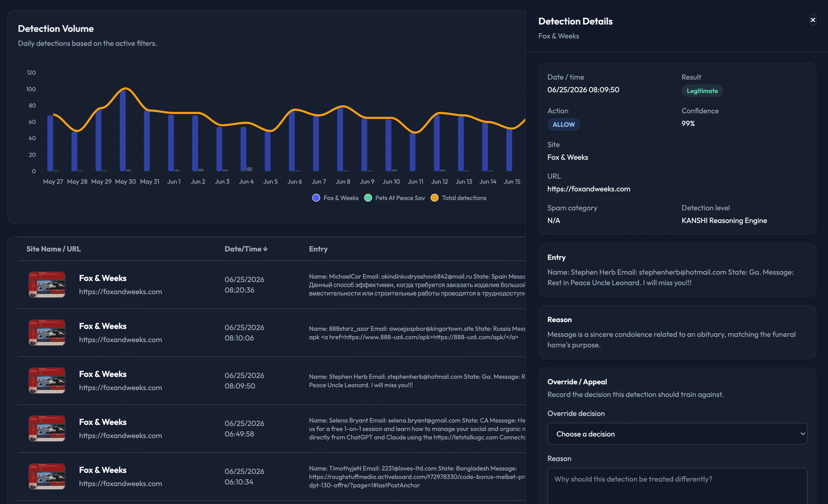
Task: Close the Detection Details panel
Action: pyautogui.click(x=812, y=20)
